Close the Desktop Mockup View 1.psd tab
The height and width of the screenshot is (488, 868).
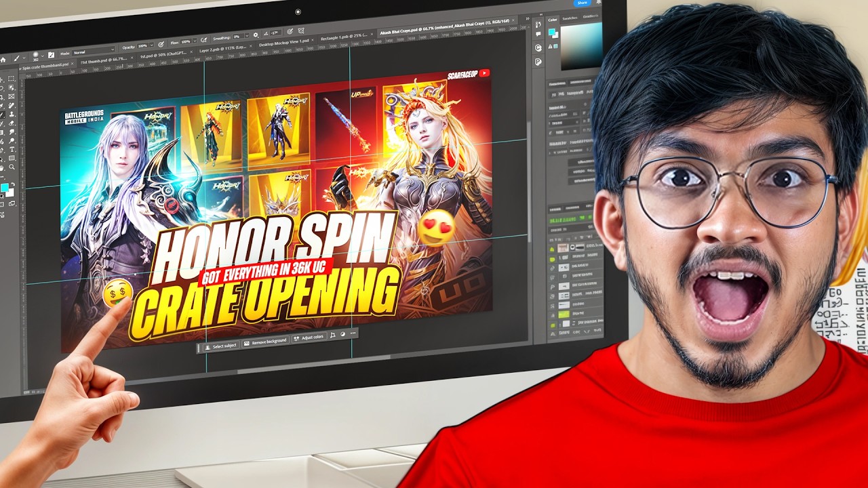pos(313,40)
